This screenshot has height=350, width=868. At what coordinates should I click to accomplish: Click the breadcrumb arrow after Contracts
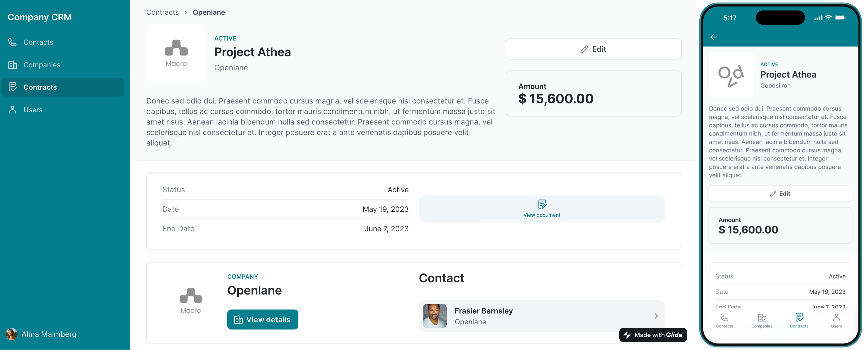click(x=186, y=12)
